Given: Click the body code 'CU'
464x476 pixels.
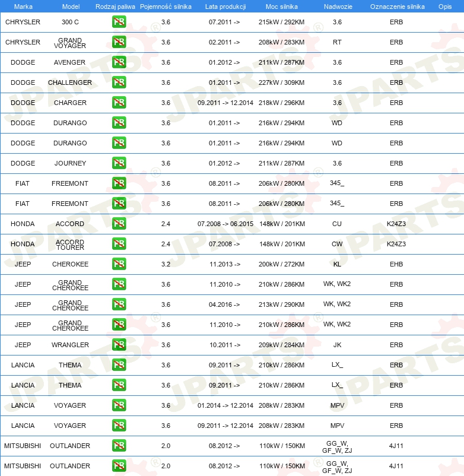Looking at the screenshot, I should pos(337,224).
